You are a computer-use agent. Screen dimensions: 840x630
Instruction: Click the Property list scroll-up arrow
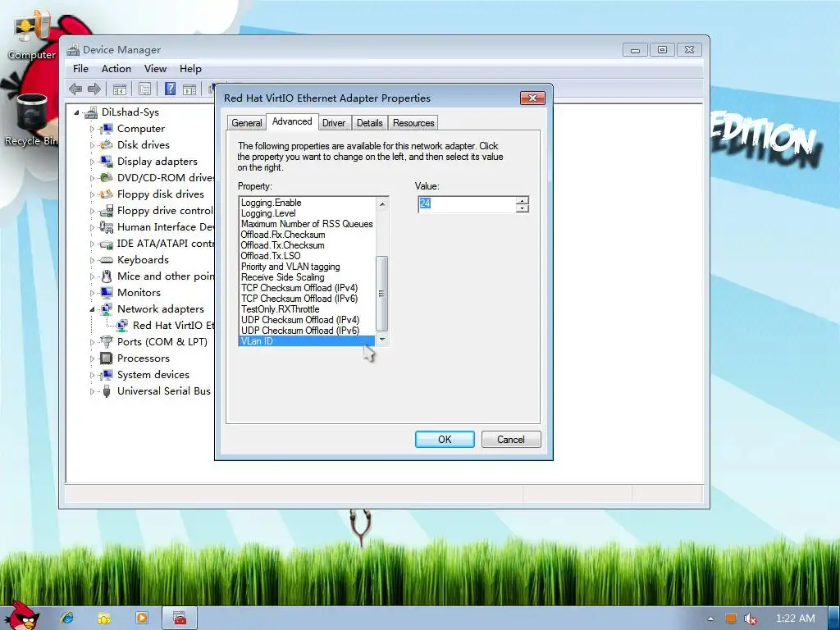[x=382, y=204]
